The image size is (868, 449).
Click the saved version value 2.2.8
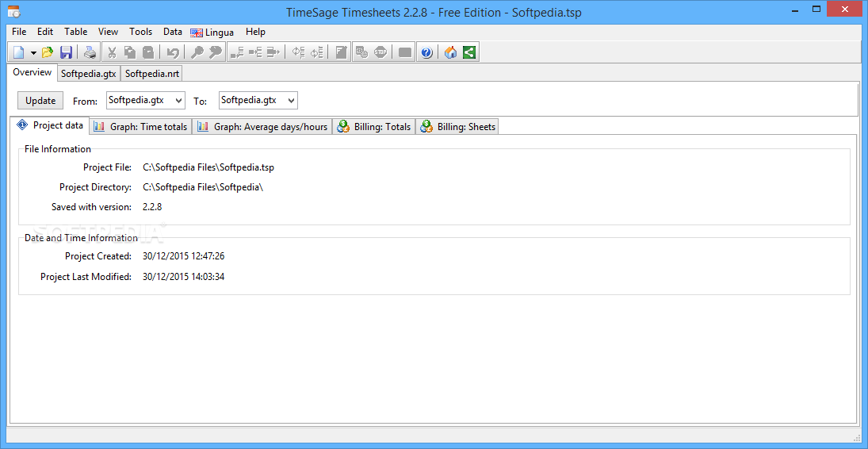click(152, 207)
